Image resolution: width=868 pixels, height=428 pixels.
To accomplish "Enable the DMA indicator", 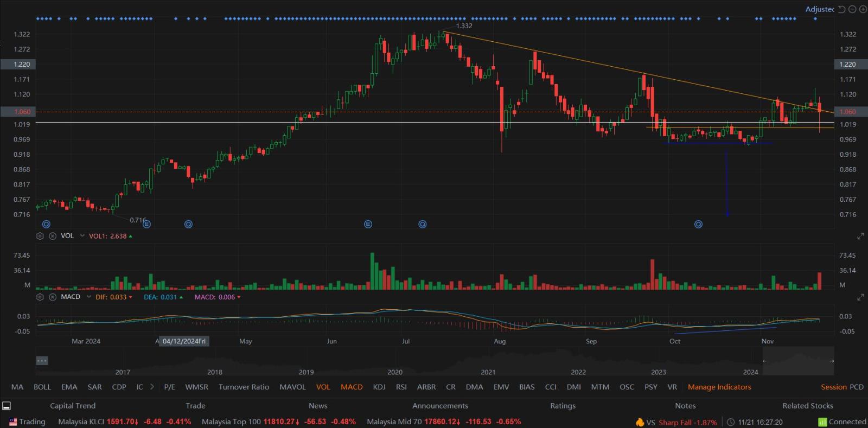I will (474, 387).
